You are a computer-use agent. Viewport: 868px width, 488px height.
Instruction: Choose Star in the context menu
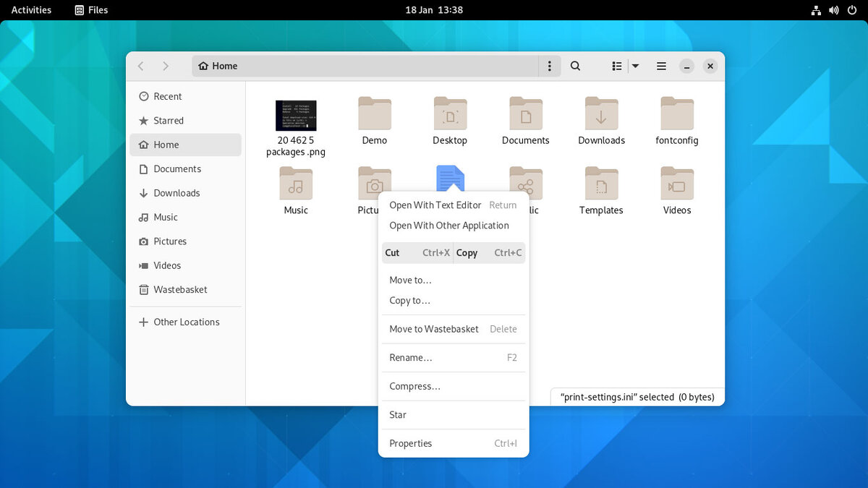click(454, 415)
